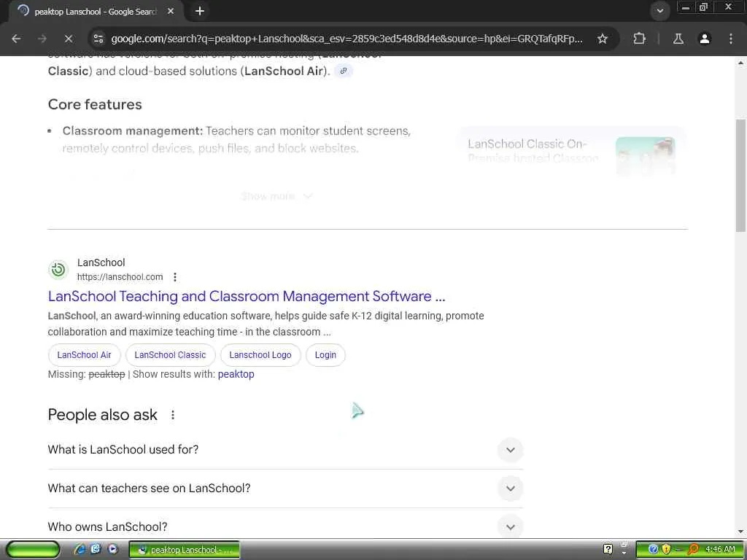Open tab search dropdown arrow
The height and width of the screenshot is (560, 747).
pyautogui.click(x=659, y=11)
